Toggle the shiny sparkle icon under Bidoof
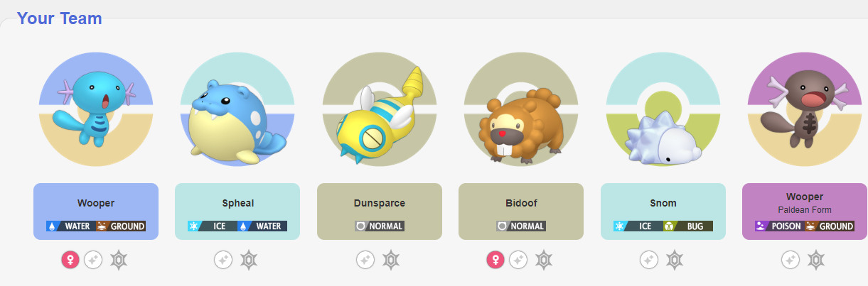Viewport: 868px width, 286px height. [x=519, y=260]
